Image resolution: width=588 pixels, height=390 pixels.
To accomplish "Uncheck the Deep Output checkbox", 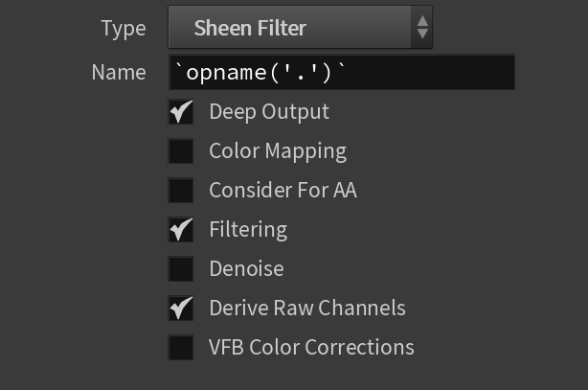I will 180,112.
